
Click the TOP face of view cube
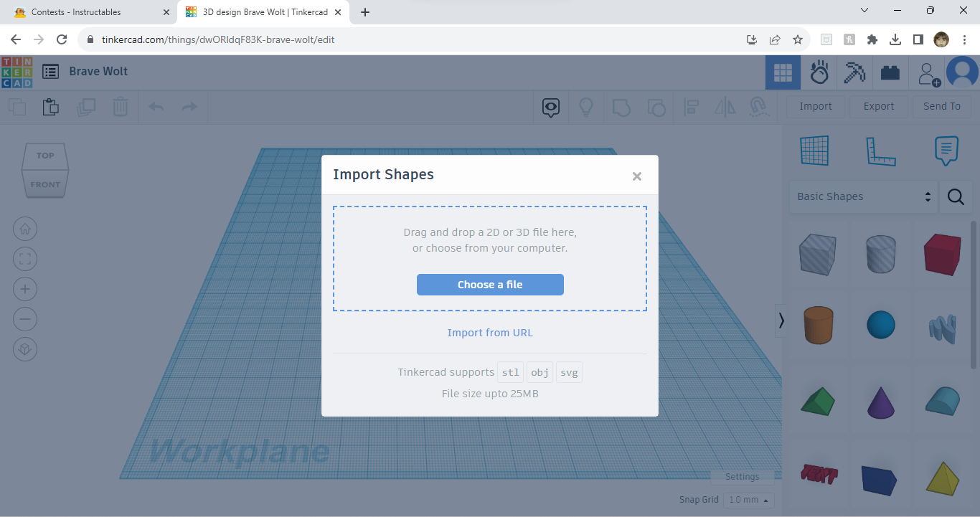coord(45,156)
